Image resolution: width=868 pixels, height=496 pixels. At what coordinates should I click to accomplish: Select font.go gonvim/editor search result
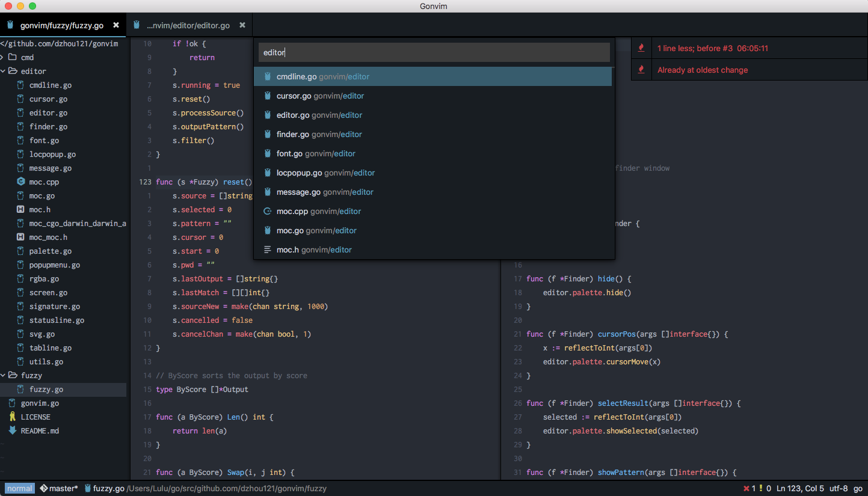tap(432, 153)
